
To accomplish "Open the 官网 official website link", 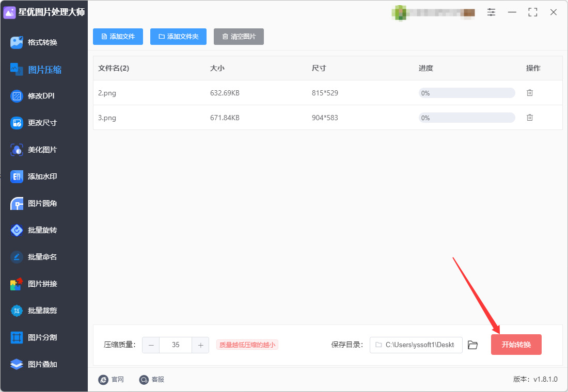I will (111, 379).
